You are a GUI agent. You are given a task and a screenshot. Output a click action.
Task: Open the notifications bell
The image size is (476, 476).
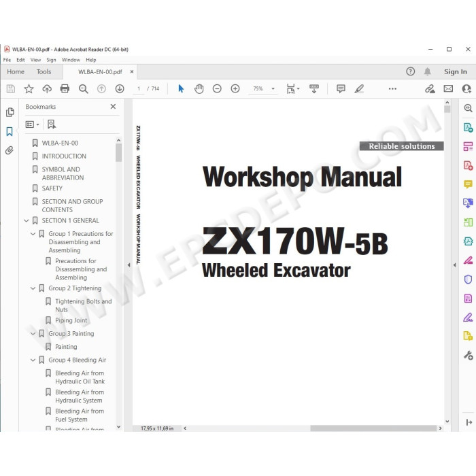click(x=428, y=71)
